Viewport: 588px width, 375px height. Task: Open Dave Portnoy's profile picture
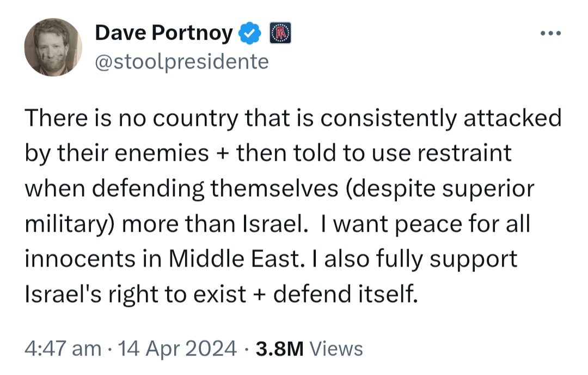[x=53, y=47]
